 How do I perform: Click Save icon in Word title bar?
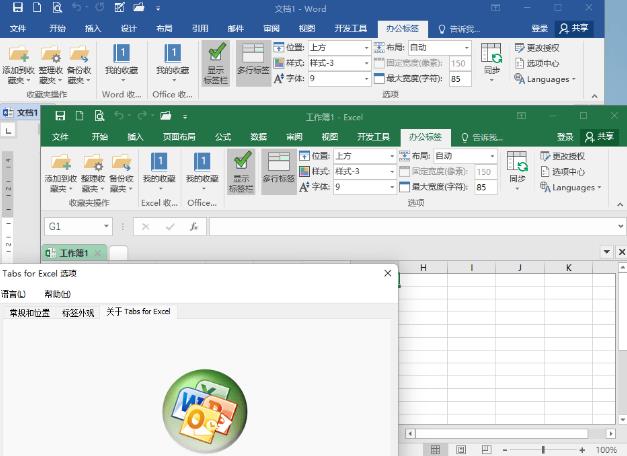tap(18, 7)
